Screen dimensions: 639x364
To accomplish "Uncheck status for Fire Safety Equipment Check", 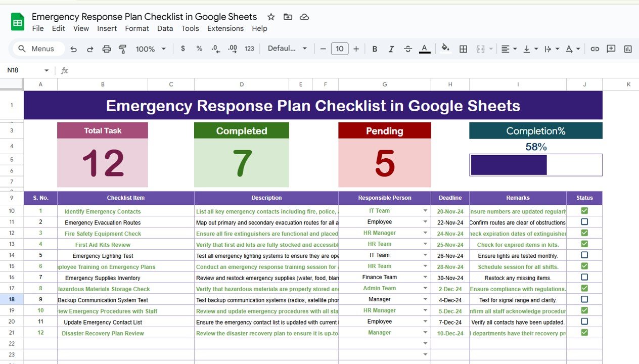I will tap(584, 233).
